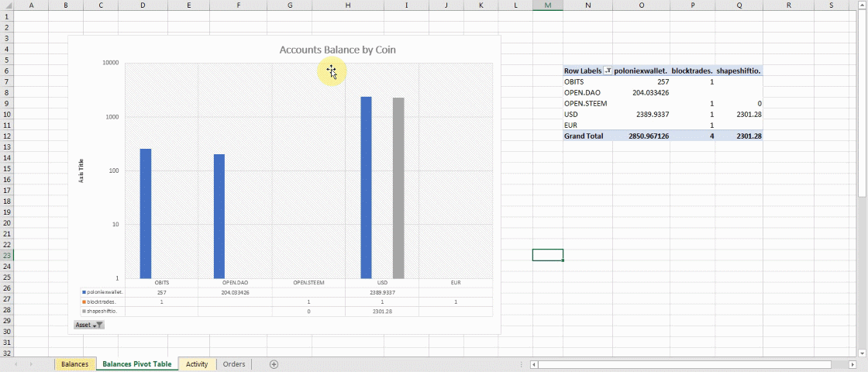Click chart data table value 2389.9337
Viewport: 868px width, 372px height.
(x=382, y=292)
